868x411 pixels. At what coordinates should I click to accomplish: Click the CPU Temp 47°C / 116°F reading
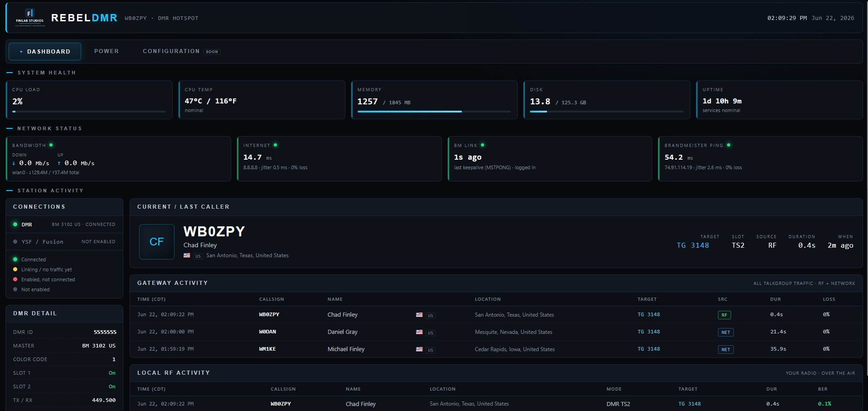point(210,101)
